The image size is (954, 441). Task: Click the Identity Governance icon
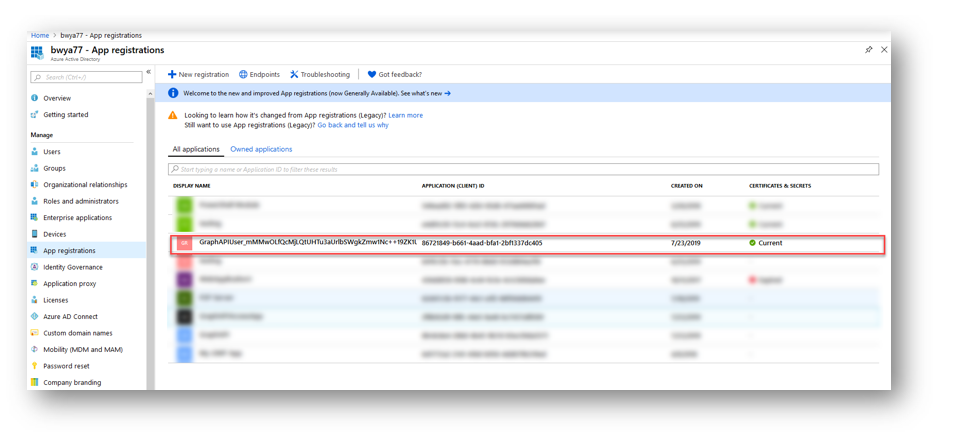pos(35,266)
